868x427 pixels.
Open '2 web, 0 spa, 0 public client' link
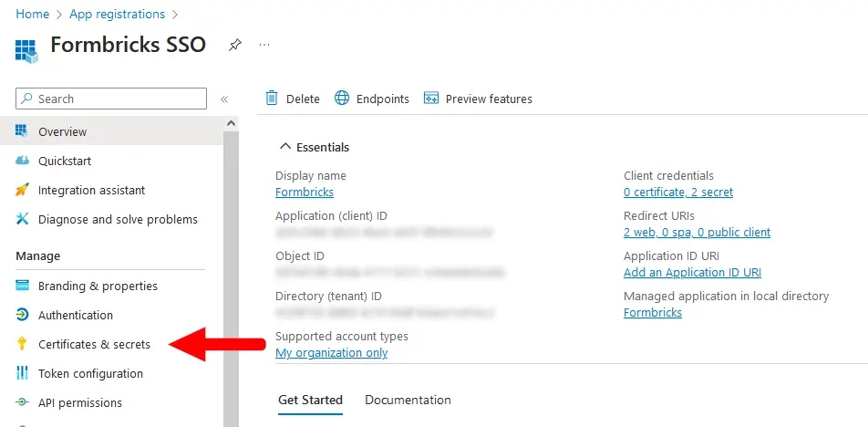click(697, 232)
